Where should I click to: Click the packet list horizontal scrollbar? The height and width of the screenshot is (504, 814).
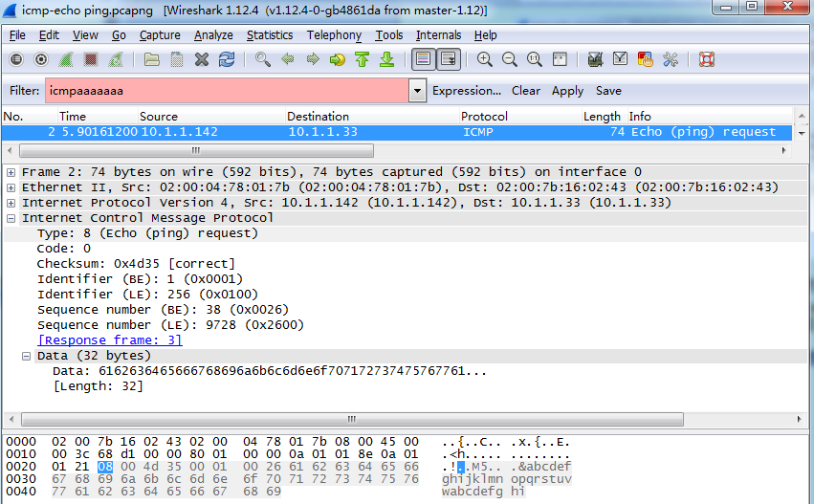(196, 150)
